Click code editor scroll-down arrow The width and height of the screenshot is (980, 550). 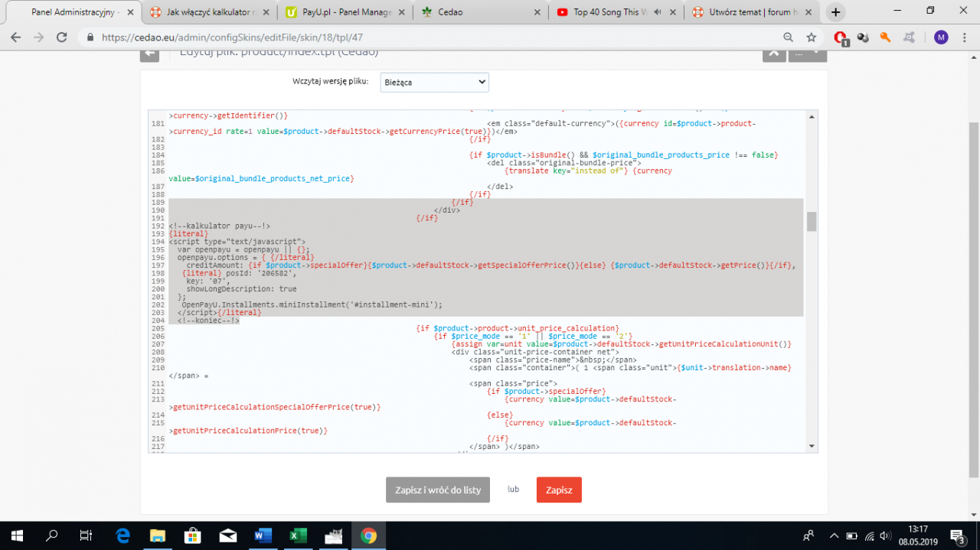pos(811,445)
